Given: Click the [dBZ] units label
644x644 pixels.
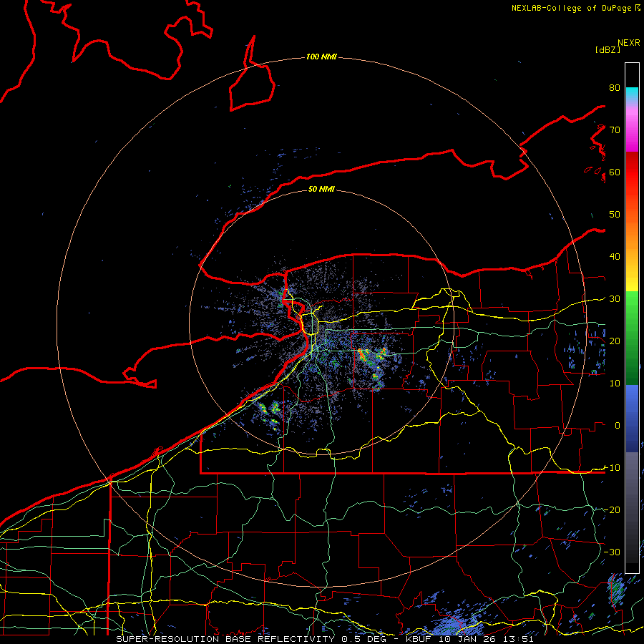Looking at the screenshot, I should click(608, 49).
